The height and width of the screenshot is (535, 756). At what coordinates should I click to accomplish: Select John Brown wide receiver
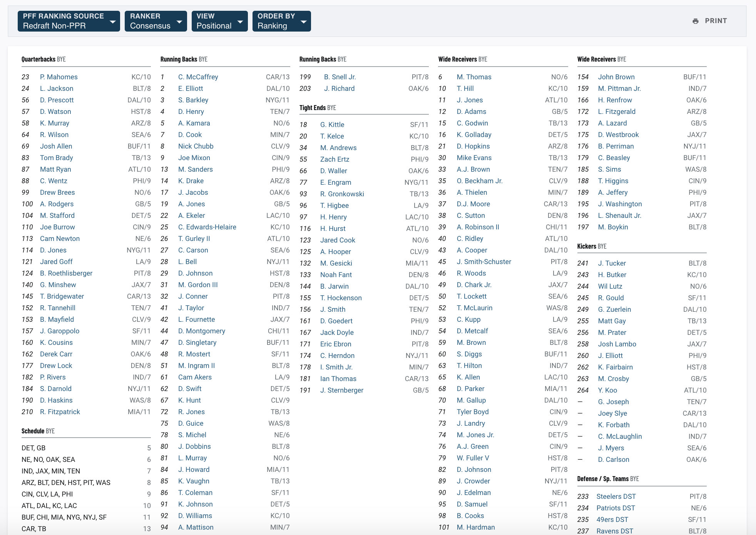point(616,77)
